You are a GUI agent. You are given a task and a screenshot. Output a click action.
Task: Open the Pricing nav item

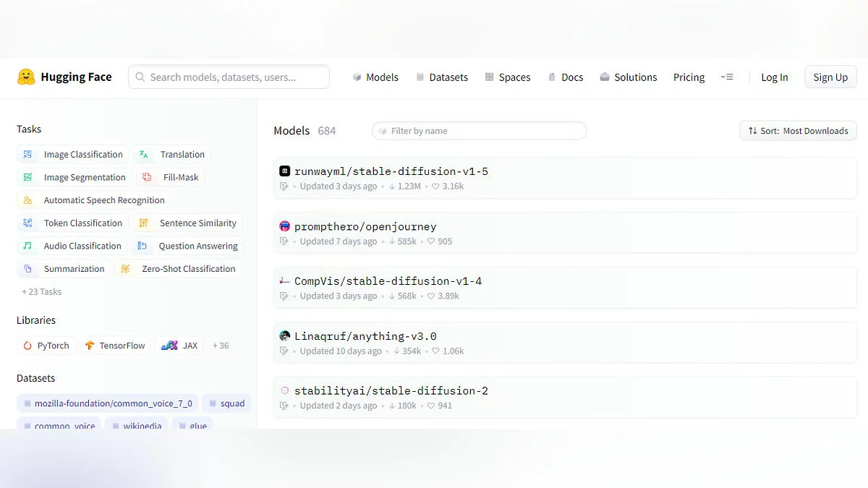pos(689,77)
